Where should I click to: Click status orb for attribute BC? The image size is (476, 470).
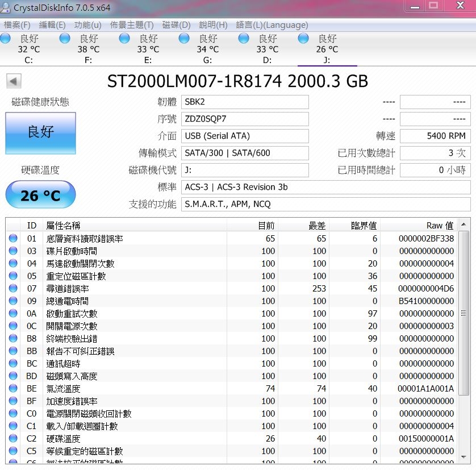pyautogui.click(x=13, y=363)
